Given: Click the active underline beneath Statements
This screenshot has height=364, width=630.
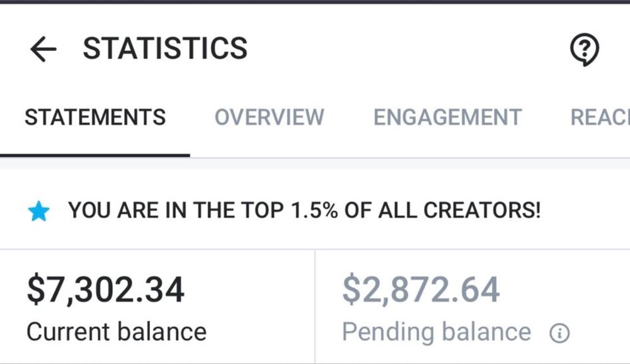Looking at the screenshot, I should pos(95,155).
